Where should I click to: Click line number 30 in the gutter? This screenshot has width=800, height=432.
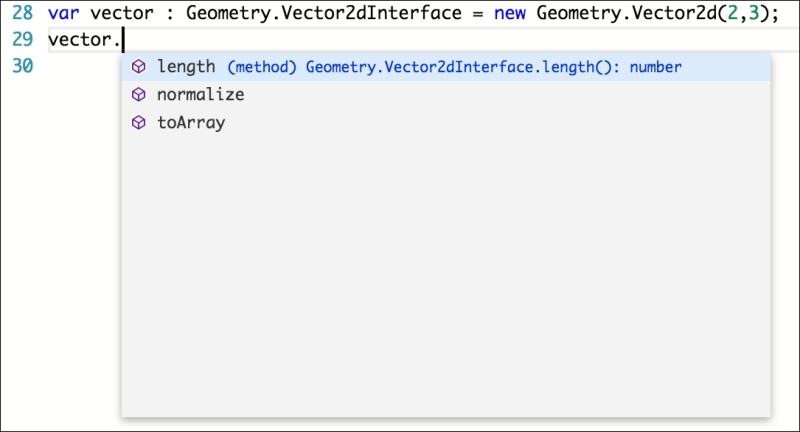pos(22,66)
